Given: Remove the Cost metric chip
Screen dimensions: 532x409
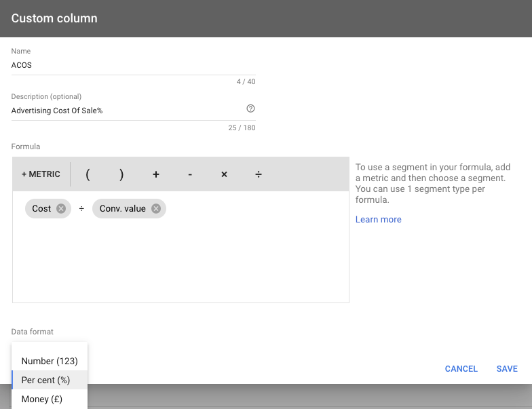Looking at the screenshot, I should (61, 209).
